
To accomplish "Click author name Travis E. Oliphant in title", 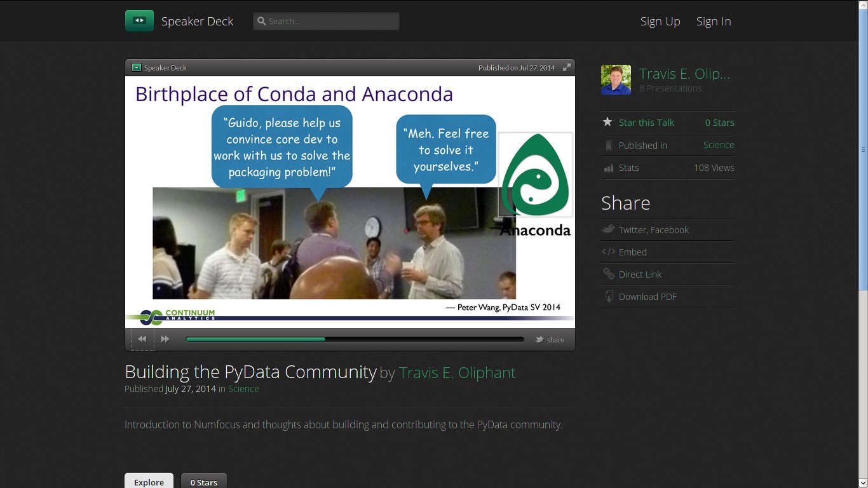I will pos(457,372).
